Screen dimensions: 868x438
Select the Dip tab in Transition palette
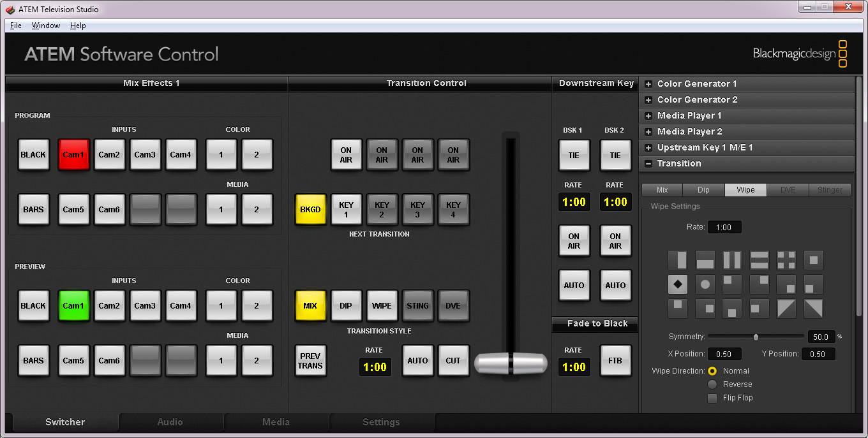[703, 189]
